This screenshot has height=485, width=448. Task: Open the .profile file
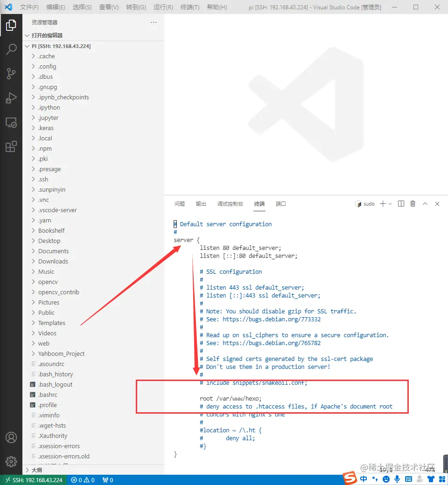pos(93,405)
